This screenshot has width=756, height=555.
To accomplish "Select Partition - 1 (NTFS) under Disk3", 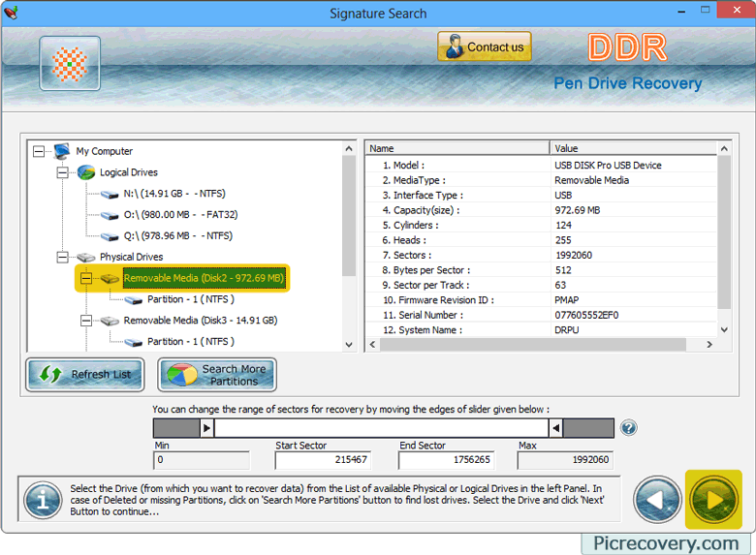I will click(x=191, y=342).
